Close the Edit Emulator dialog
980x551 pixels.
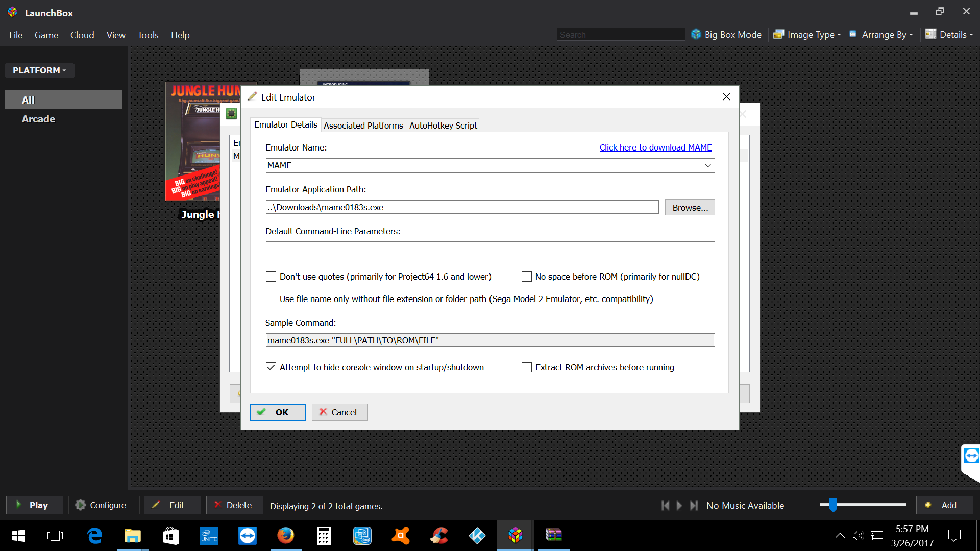point(726,97)
